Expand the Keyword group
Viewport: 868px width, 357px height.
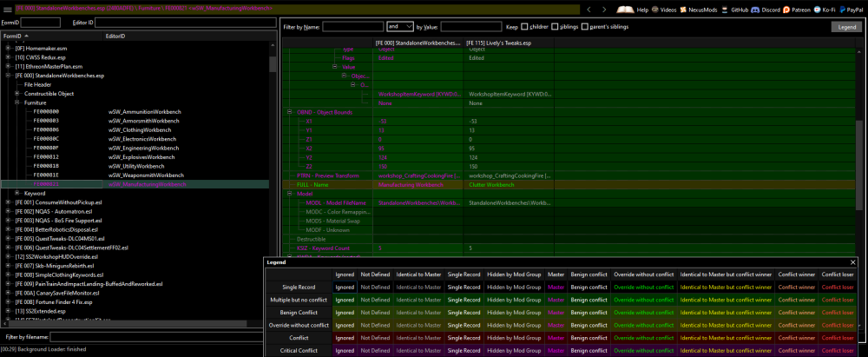click(x=17, y=193)
